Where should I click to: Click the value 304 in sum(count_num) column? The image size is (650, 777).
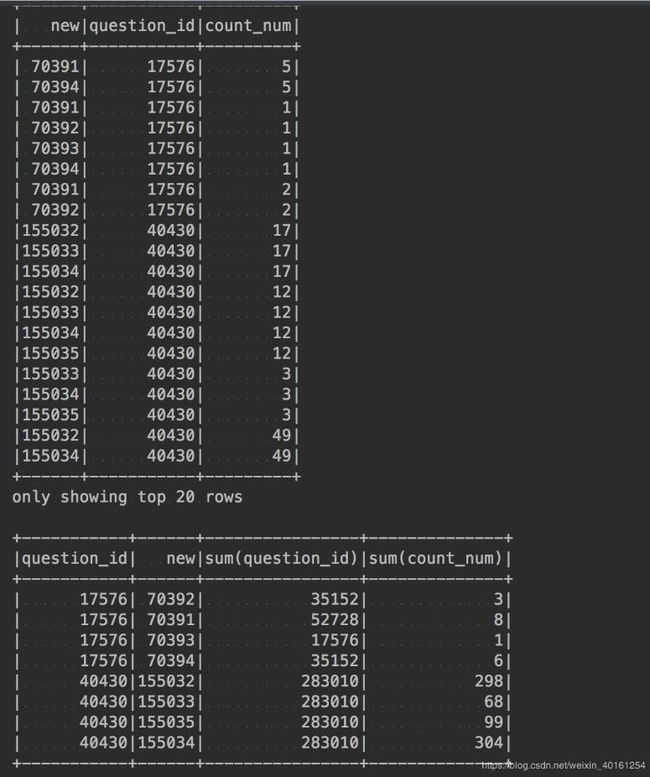[x=488, y=742]
